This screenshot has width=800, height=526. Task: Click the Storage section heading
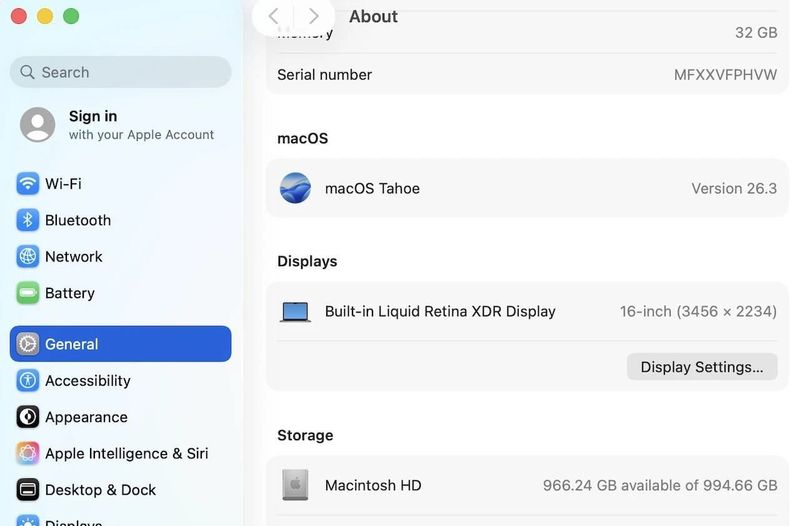[305, 435]
